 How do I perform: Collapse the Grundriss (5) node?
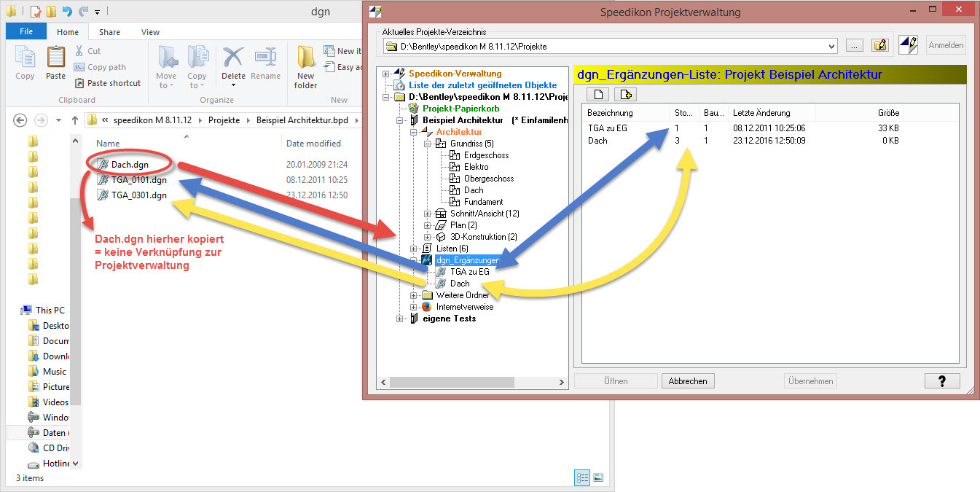[x=428, y=144]
